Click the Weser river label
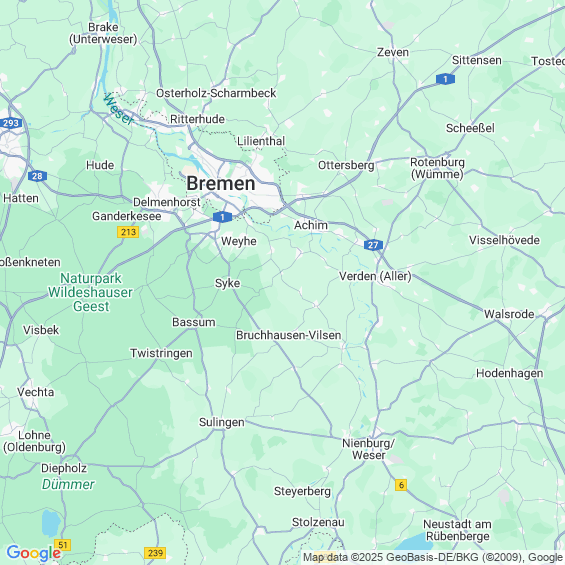The image size is (565, 565). tap(118, 109)
